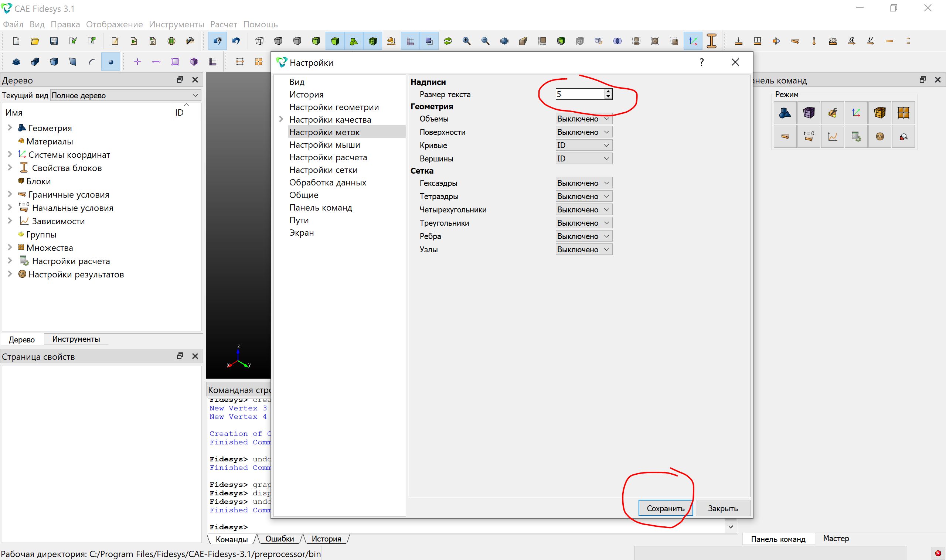
Task: Open Materials mode wrench icon
Action: [833, 112]
